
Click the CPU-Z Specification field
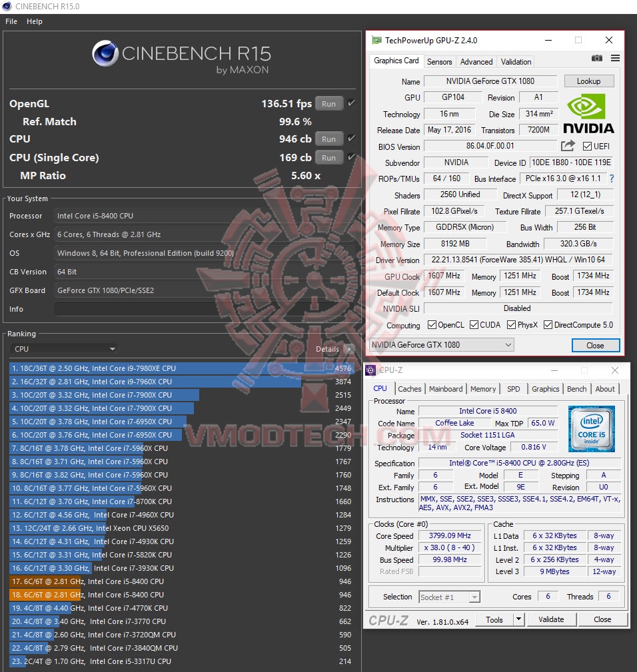click(519, 463)
